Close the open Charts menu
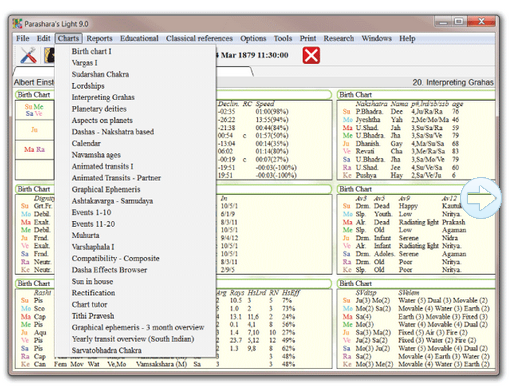 pyautogui.click(x=68, y=38)
